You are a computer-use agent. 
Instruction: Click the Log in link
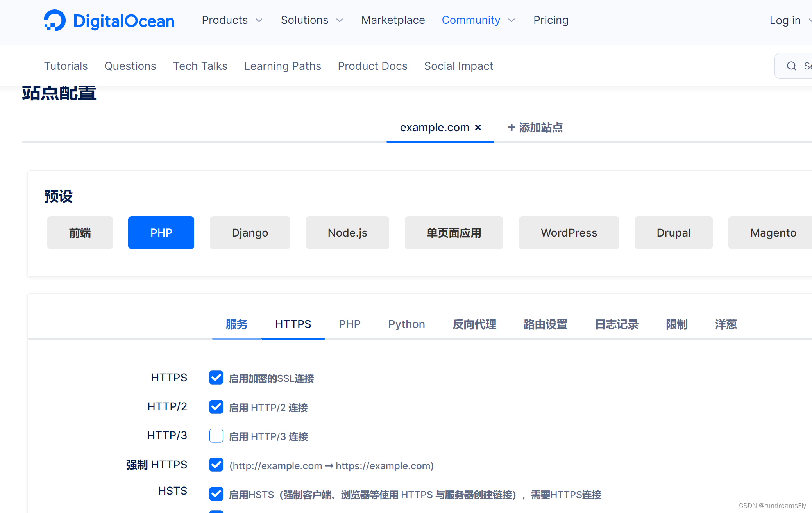[x=785, y=20]
